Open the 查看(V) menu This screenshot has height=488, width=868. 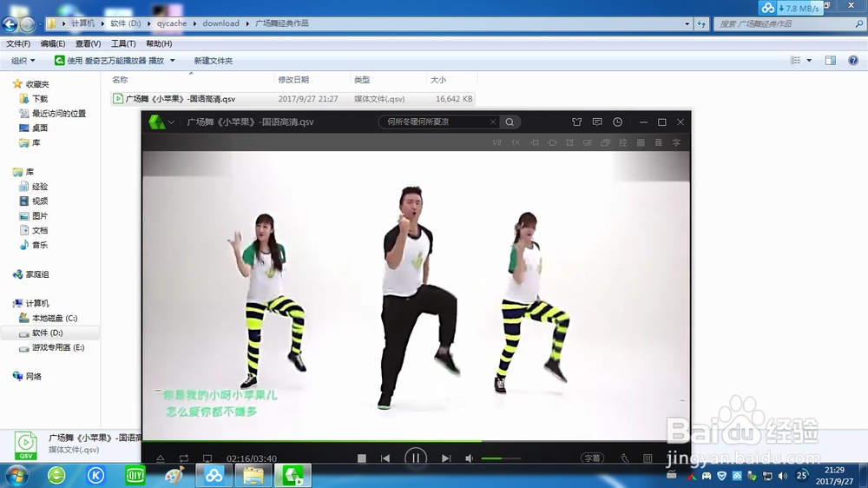click(x=88, y=43)
